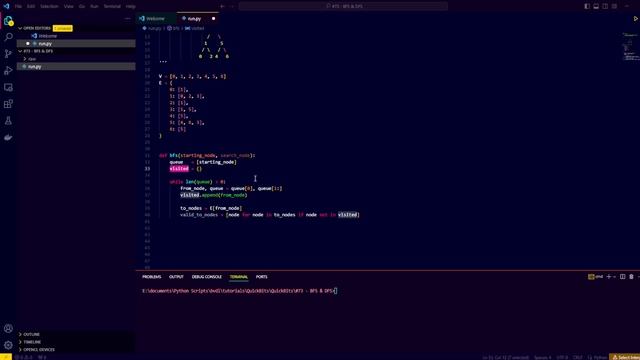Open the Explorer view in activity bar

[8, 21]
